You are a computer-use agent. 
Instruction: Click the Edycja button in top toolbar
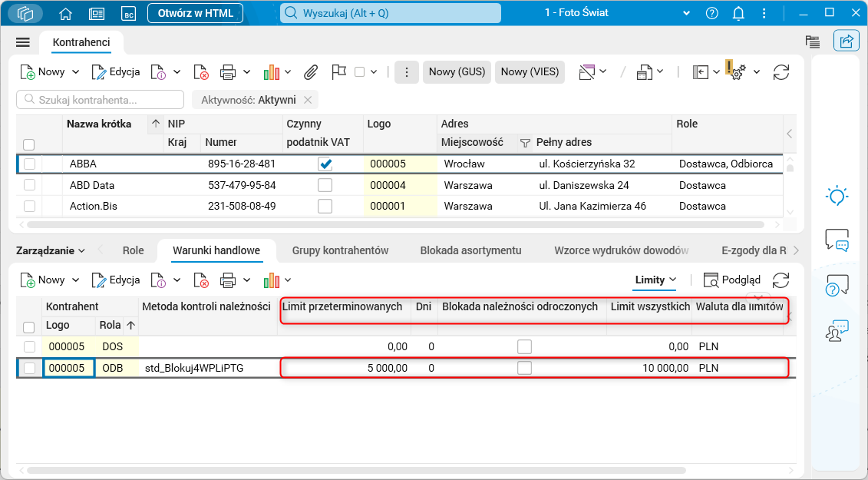pyautogui.click(x=116, y=72)
